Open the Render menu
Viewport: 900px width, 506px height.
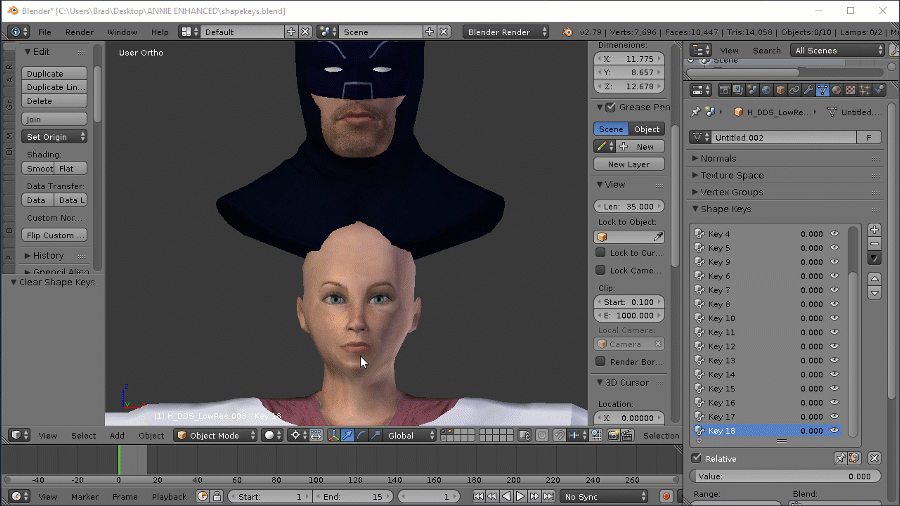[79, 32]
